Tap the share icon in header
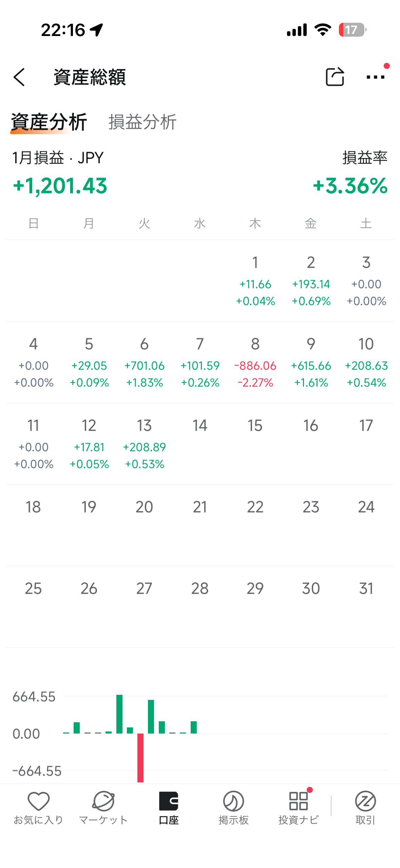This screenshot has height=868, width=400. pyautogui.click(x=335, y=77)
